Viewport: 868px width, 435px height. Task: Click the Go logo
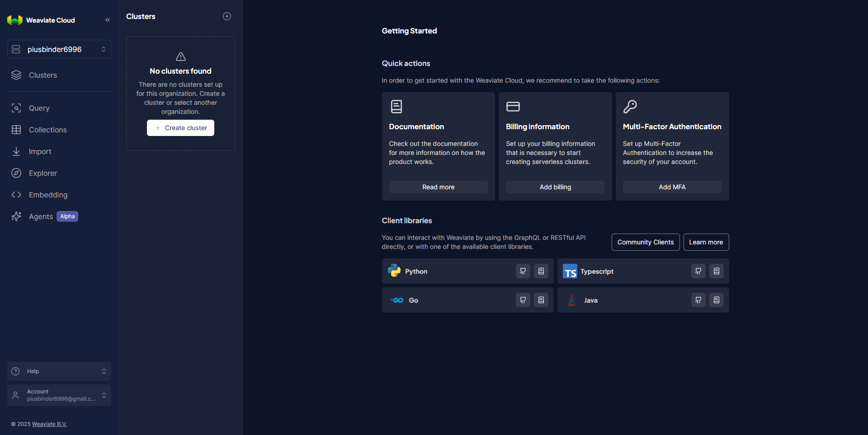(396, 300)
